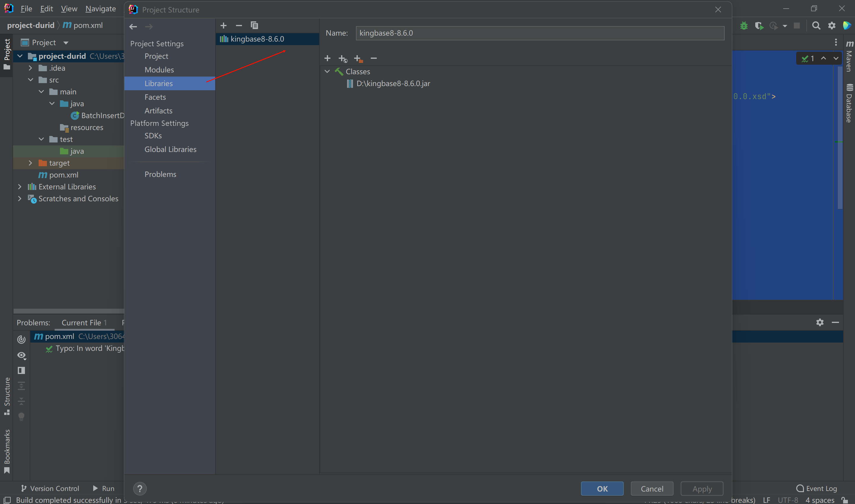Screen dimensions: 855x504
Task: Open the Navigate menu
Action: (x=101, y=9)
